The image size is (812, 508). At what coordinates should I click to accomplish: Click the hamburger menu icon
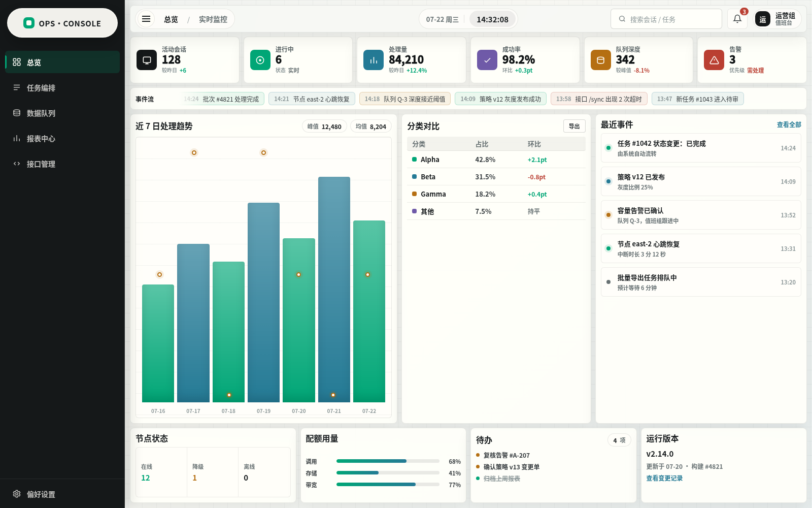click(x=146, y=19)
